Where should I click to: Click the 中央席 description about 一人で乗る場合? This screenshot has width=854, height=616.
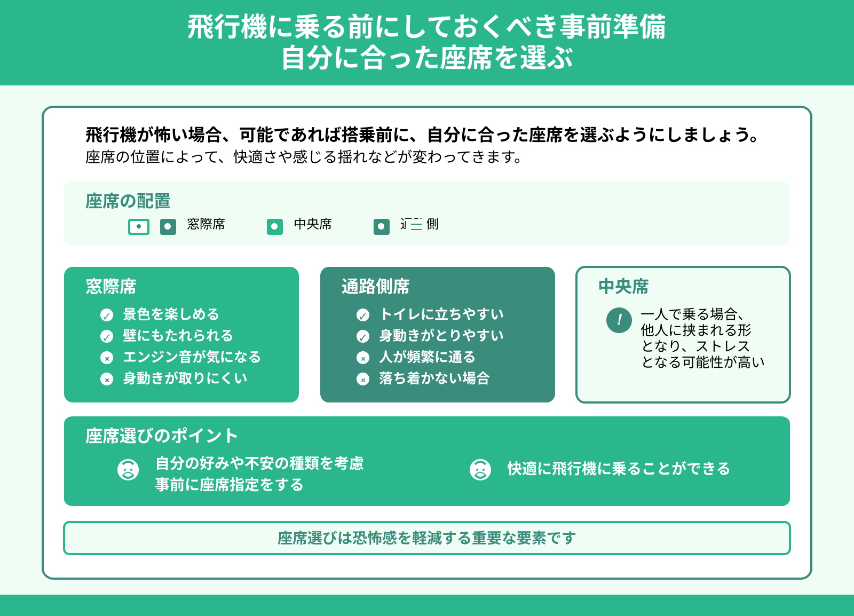tap(702, 338)
